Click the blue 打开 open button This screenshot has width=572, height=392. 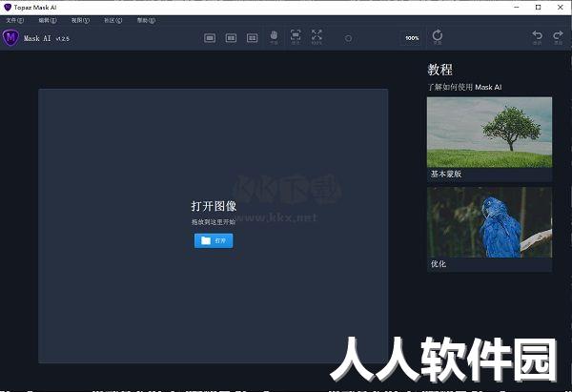(x=214, y=240)
